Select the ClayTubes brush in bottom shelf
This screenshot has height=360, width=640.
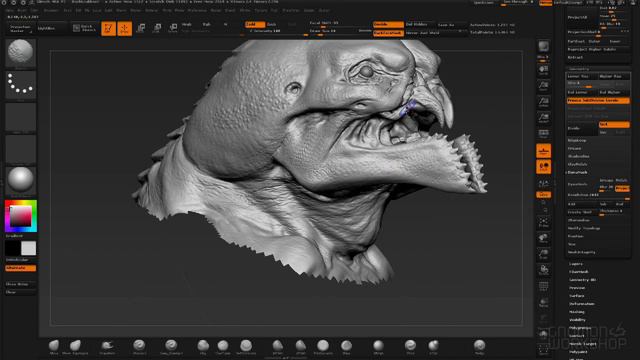click(x=223, y=347)
